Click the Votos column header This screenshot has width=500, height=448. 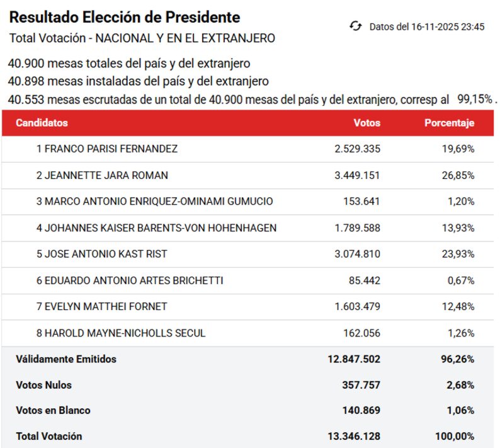click(367, 123)
